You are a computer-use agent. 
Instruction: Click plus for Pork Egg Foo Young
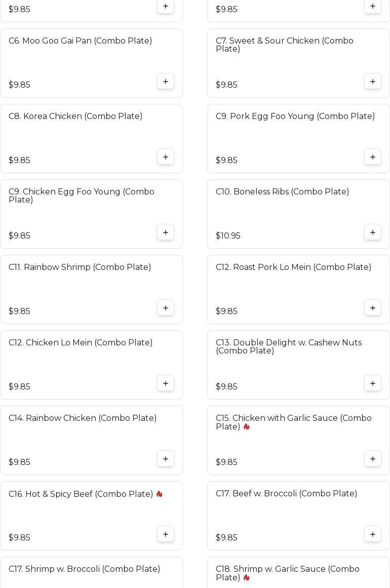[x=373, y=157]
